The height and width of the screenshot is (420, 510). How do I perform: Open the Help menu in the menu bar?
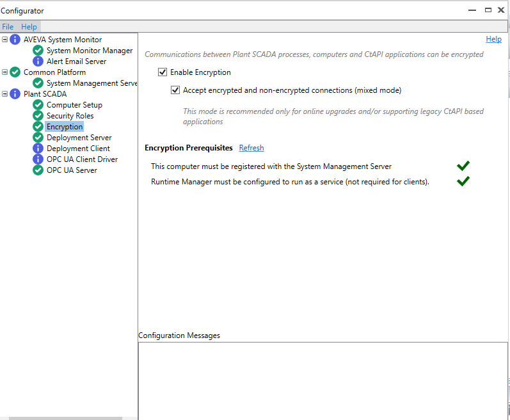(29, 27)
